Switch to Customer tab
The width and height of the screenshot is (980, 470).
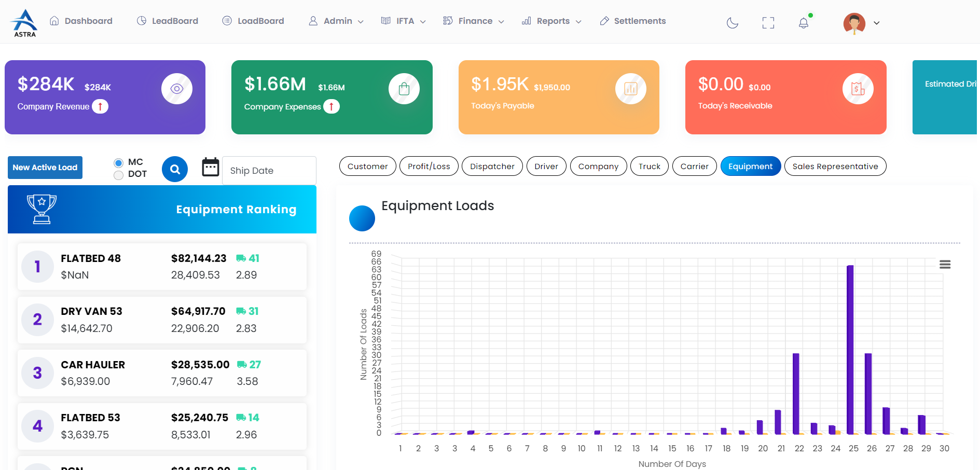(x=368, y=166)
